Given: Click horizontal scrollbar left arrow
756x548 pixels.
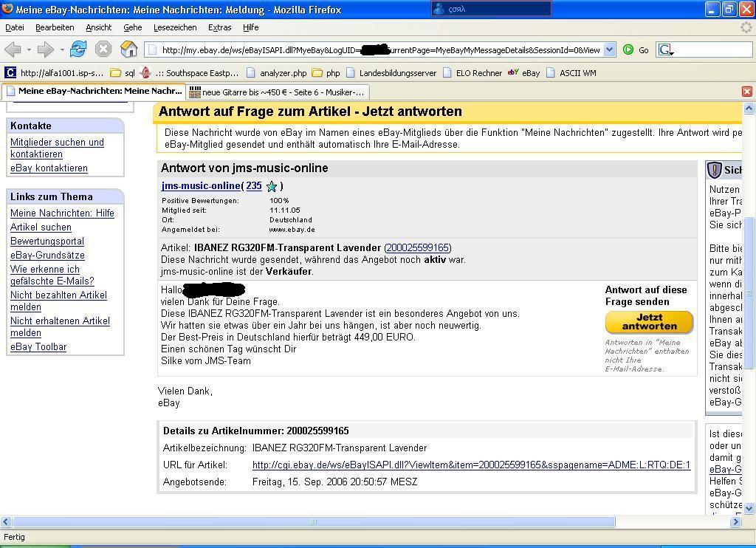Looking at the screenshot, I should pyautogui.click(x=6, y=522).
